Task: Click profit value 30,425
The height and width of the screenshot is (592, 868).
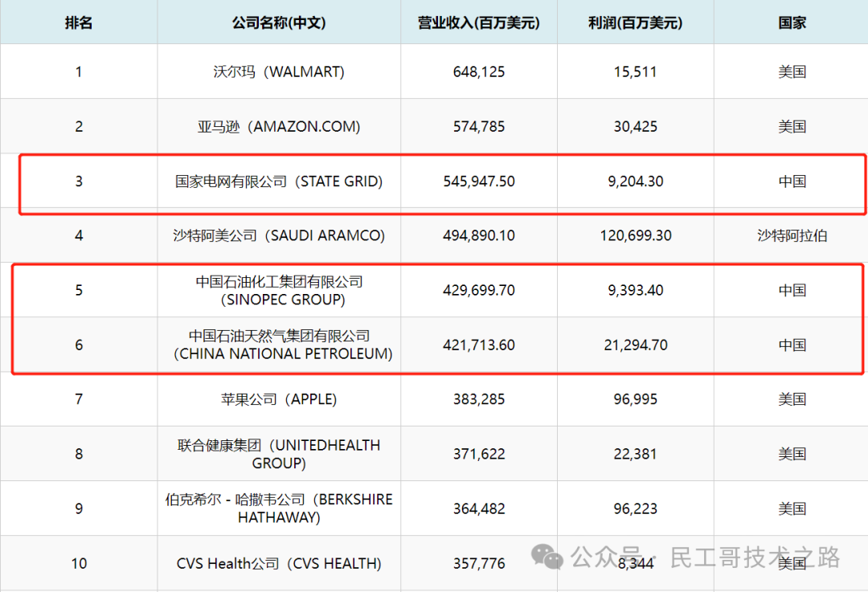Action: (x=635, y=127)
